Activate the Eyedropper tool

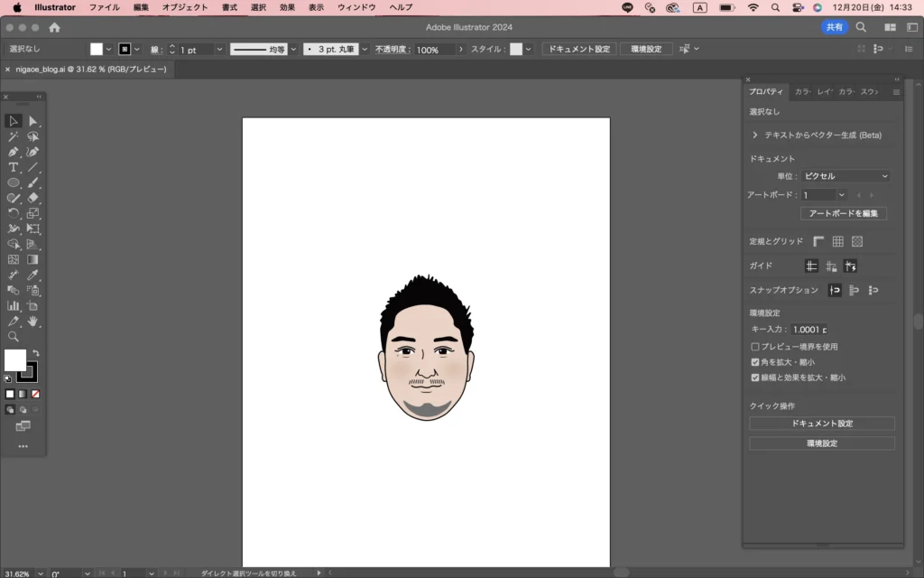[33, 275]
